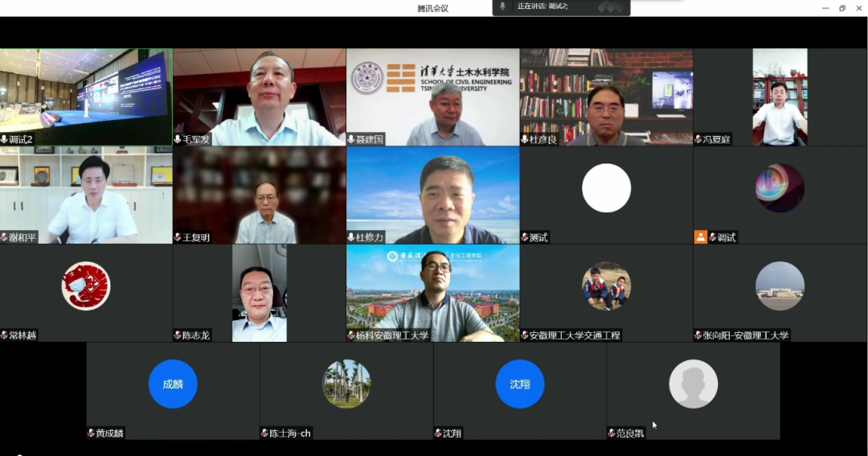Click the white circular avatar of 测试
Image resolution: width=868 pixels, height=456 pixels.
[606, 188]
